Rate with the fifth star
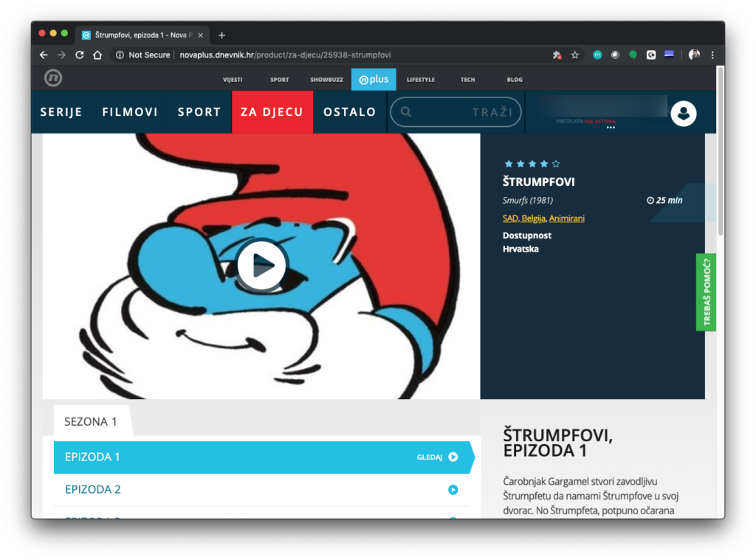Viewport: 756px width, 560px height. coord(556,164)
